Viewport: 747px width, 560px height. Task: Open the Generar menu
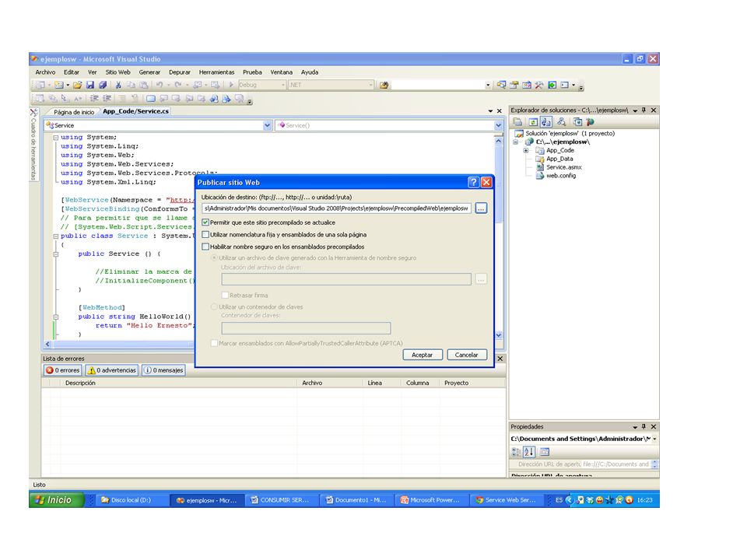pyautogui.click(x=149, y=72)
